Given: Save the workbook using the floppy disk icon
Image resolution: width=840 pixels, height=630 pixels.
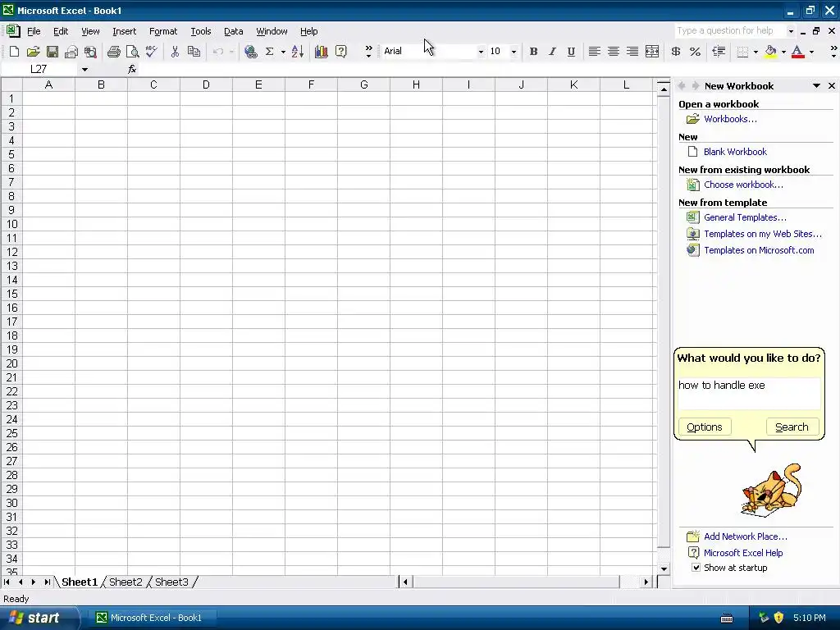Looking at the screenshot, I should [x=52, y=52].
